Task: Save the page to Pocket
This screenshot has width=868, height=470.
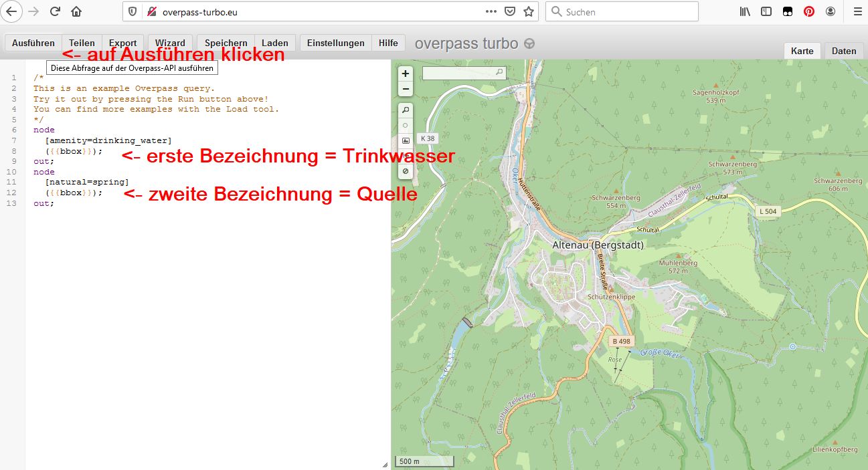Action: pos(510,11)
